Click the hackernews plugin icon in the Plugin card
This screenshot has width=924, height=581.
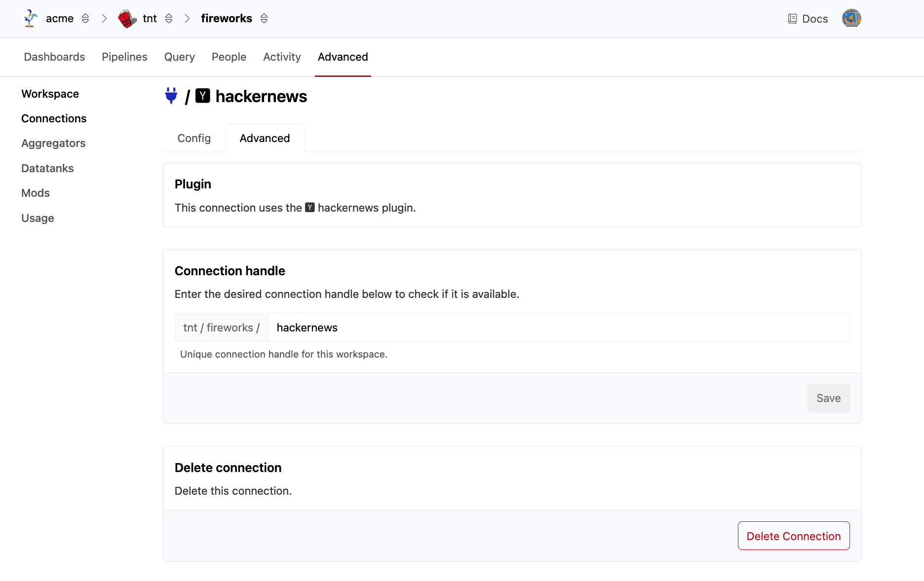309,208
